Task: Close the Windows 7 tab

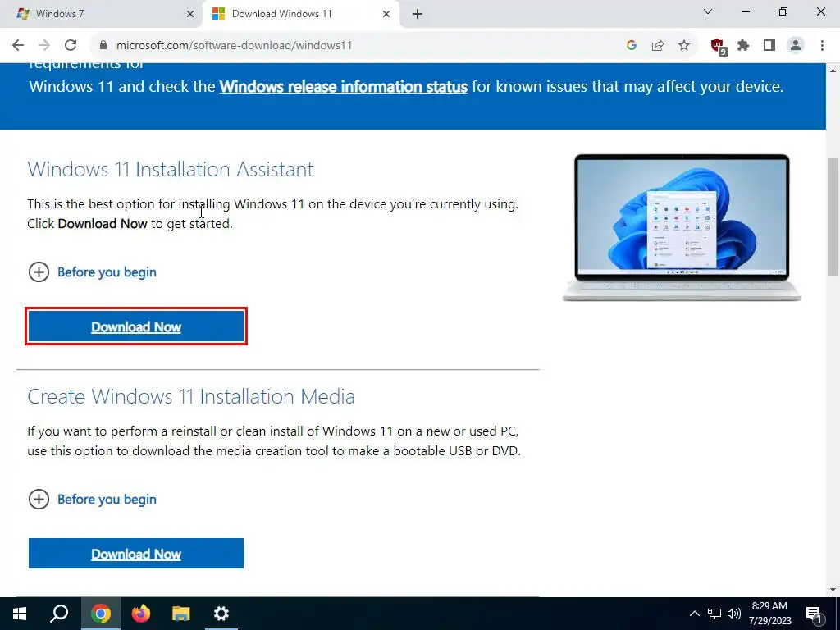Action: (x=190, y=14)
